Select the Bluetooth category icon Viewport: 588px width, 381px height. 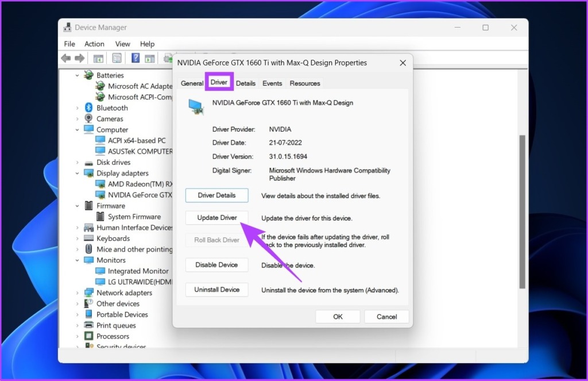point(88,107)
